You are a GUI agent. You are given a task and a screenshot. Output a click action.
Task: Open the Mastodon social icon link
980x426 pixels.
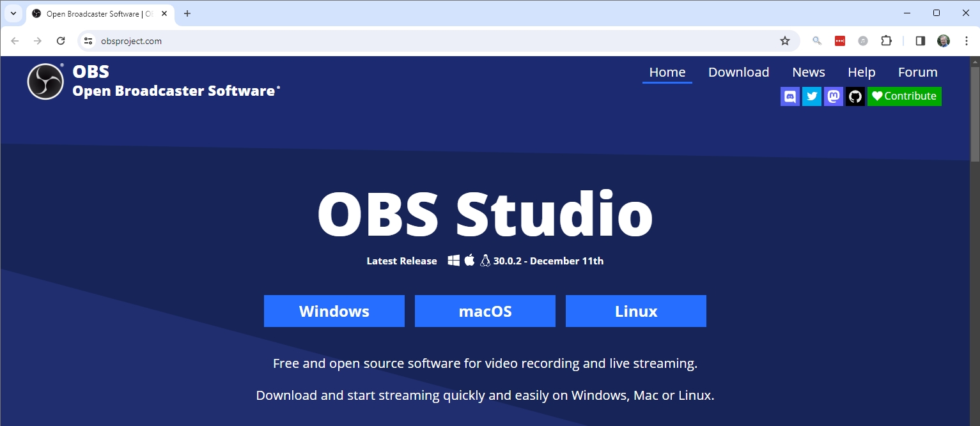[834, 96]
